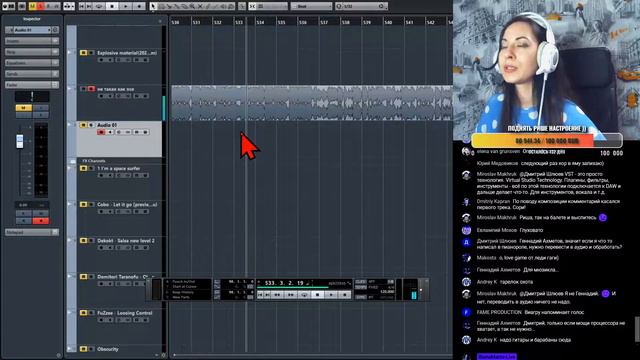Toggle global Mute M button in toolbar

click(32, 6)
